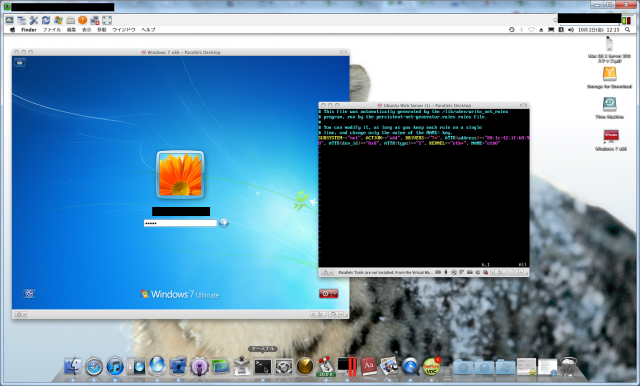This screenshot has height=386, width=640.
Task: Open the Apple menu
Action: tap(12, 30)
